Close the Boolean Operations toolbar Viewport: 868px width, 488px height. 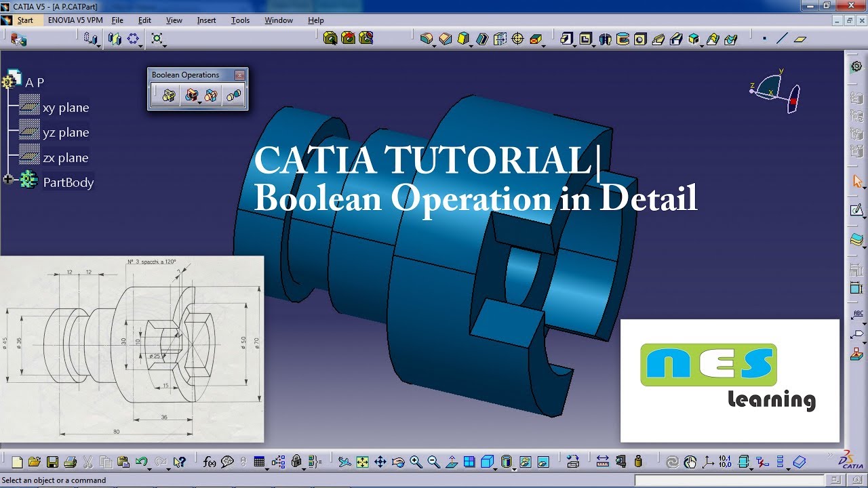(x=239, y=75)
